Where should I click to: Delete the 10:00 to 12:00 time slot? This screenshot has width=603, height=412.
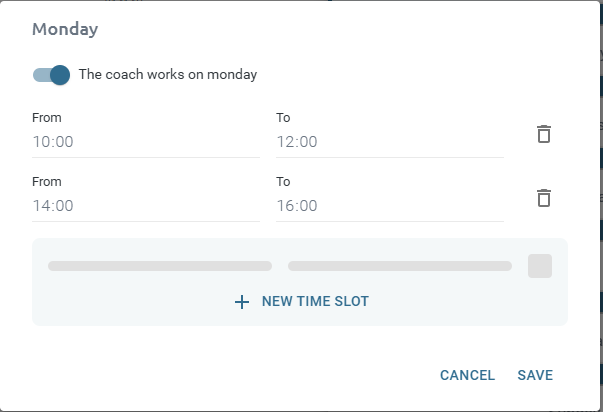[544, 134]
